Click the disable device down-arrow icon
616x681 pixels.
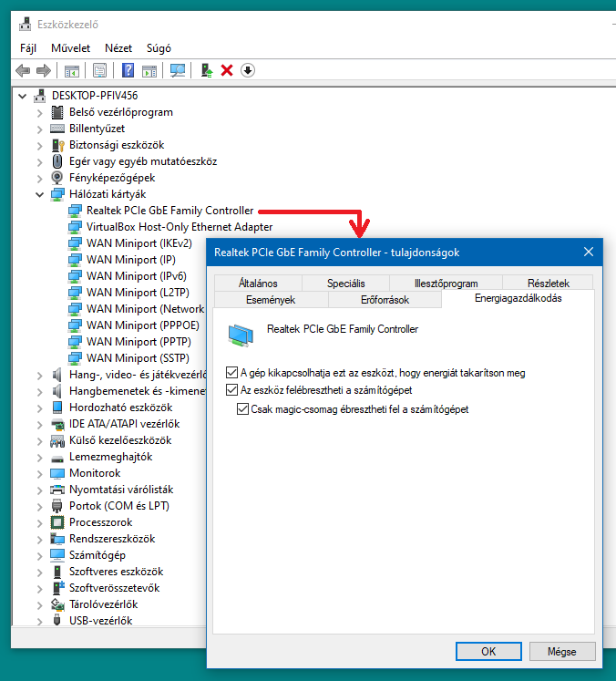[x=248, y=70]
